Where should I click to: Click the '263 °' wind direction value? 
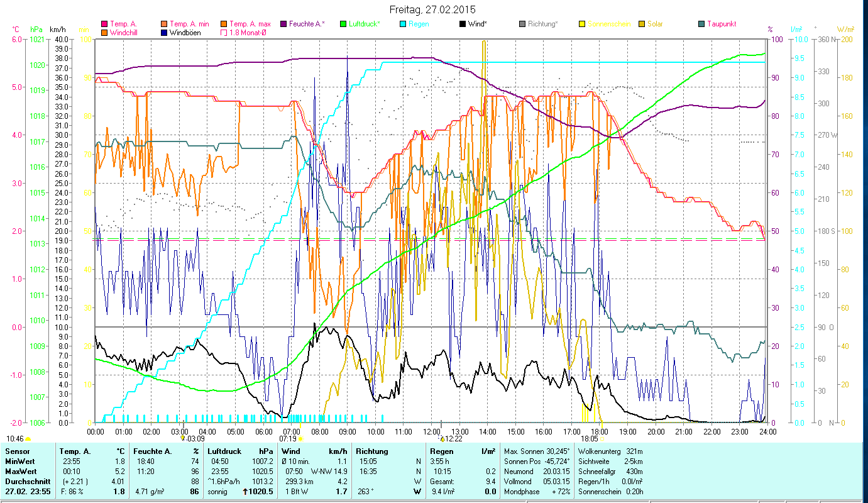pyautogui.click(x=365, y=492)
